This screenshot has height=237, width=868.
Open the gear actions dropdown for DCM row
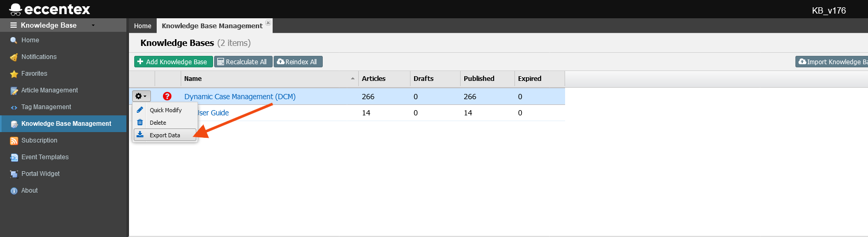coord(141,96)
